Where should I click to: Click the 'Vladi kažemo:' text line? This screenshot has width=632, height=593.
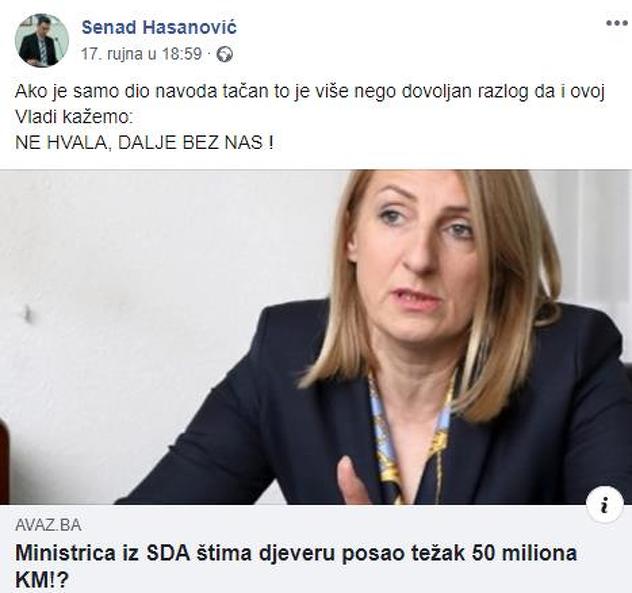[x=74, y=117]
